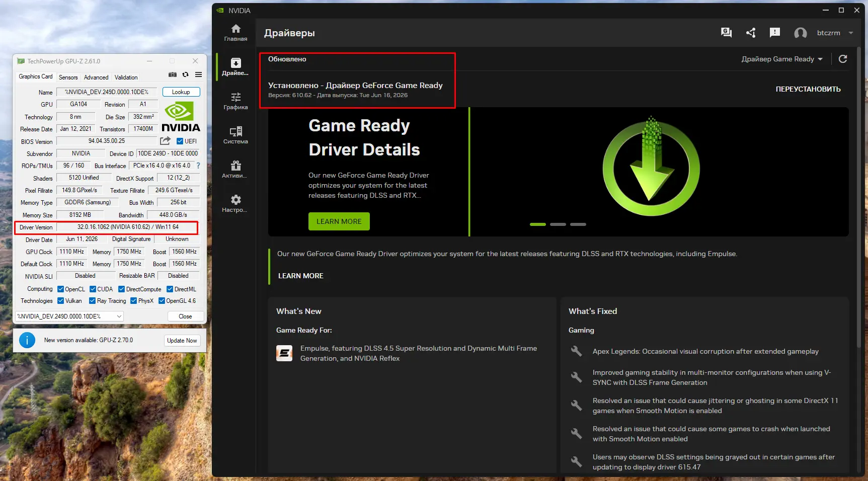Open the Home (Главная) section in NVIDIA app
Image resolution: width=868 pixels, height=481 pixels.
tap(235, 33)
